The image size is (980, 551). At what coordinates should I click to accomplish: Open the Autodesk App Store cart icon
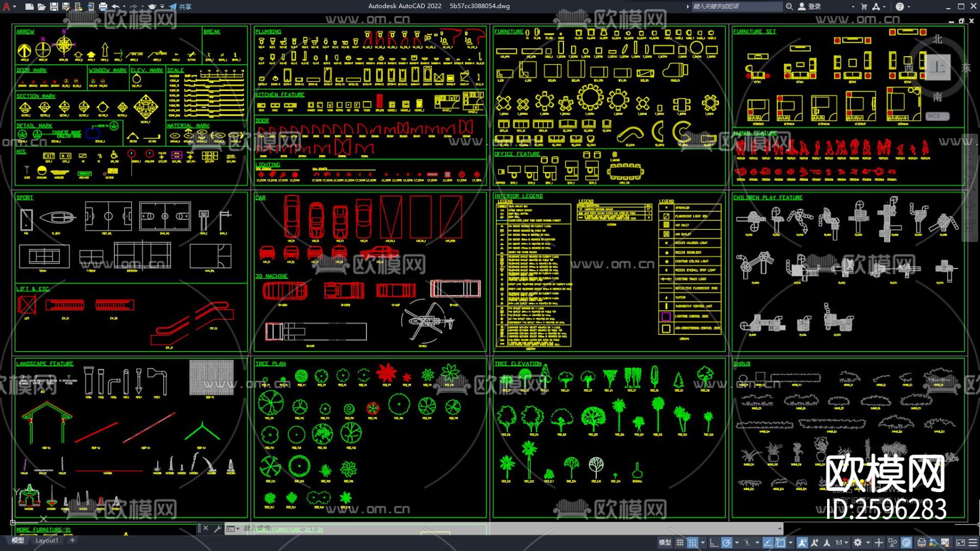864,7
